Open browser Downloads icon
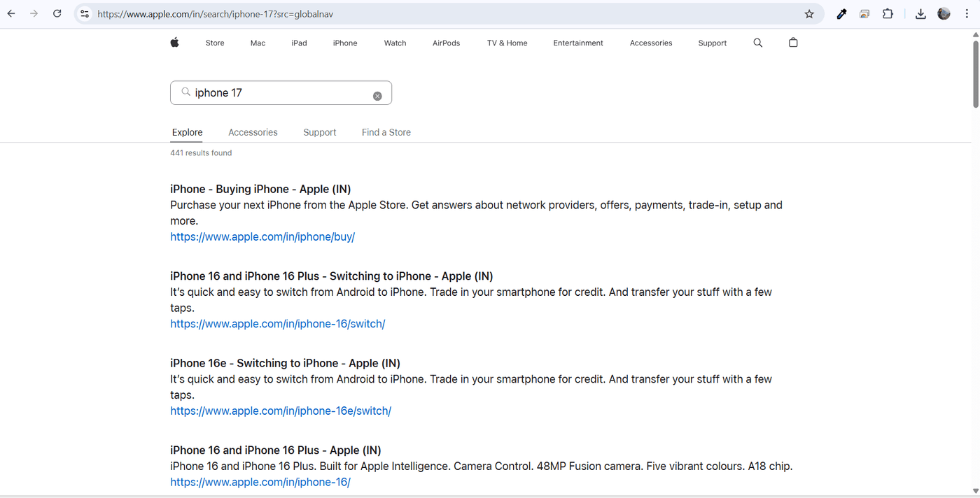This screenshot has width=980, height=498. point(920,14)
